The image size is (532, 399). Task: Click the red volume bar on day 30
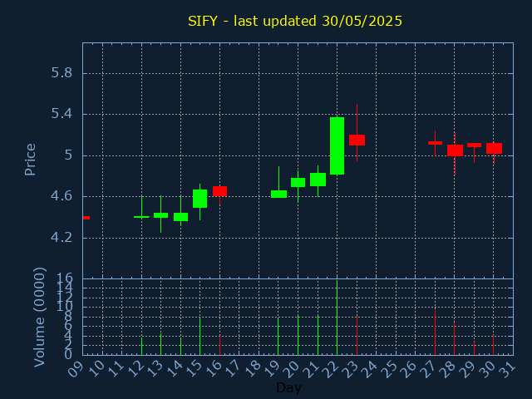[x=493, y=345]
